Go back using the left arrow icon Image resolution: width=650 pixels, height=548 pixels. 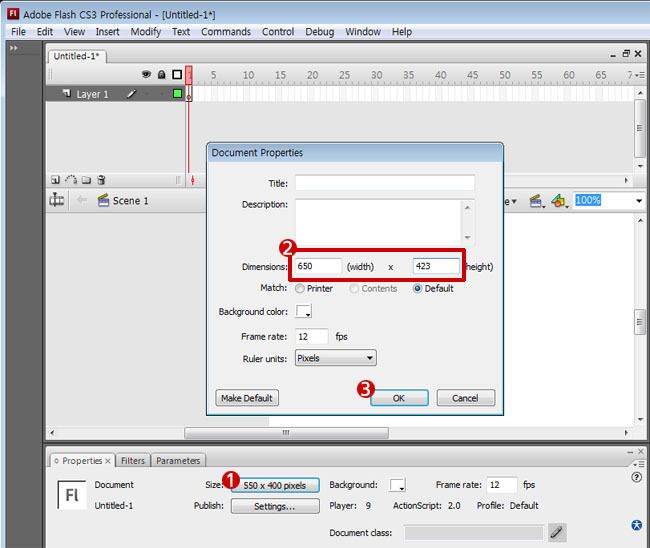click(x=82, y=200)
